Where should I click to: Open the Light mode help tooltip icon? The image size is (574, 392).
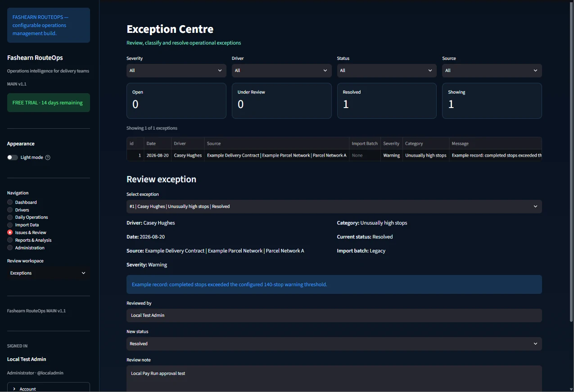(x=48, y=158)
